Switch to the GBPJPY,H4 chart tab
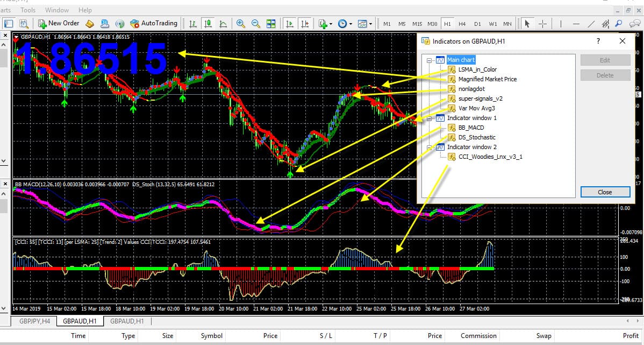Screen dimensions: 644x345 35,321
